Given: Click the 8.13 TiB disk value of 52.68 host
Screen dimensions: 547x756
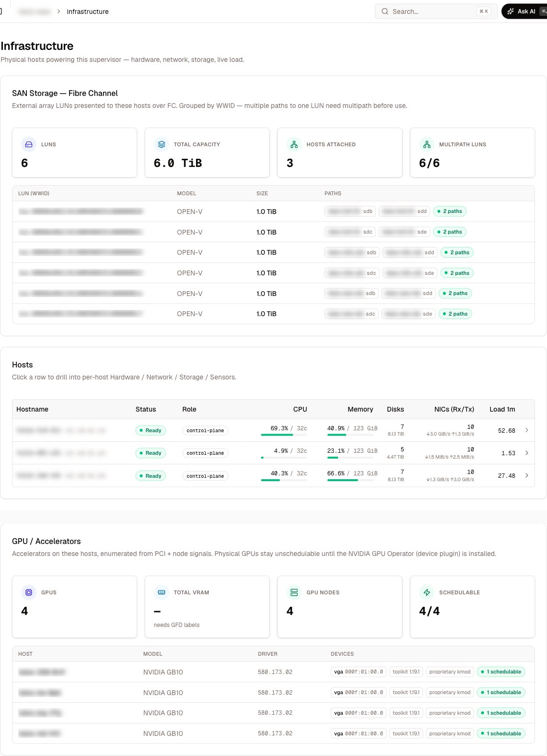Looking at the screenshot, I should (x=396, y=434).
